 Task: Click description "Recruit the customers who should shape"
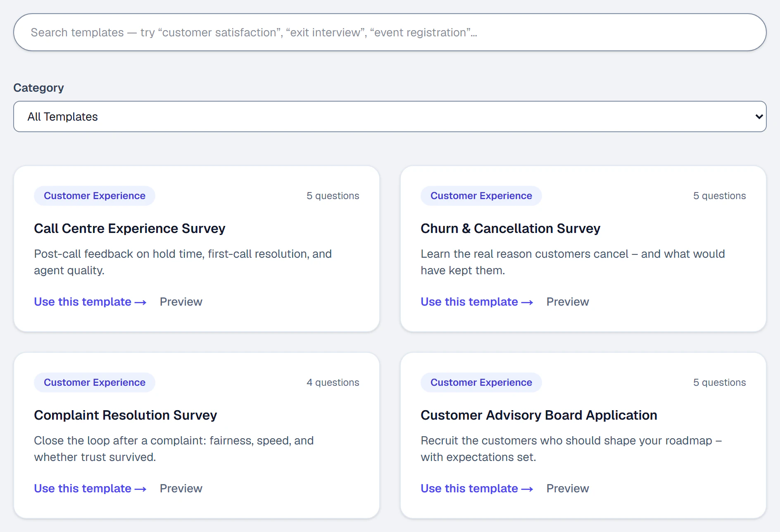pyautogui.click(x=571, y=449)
